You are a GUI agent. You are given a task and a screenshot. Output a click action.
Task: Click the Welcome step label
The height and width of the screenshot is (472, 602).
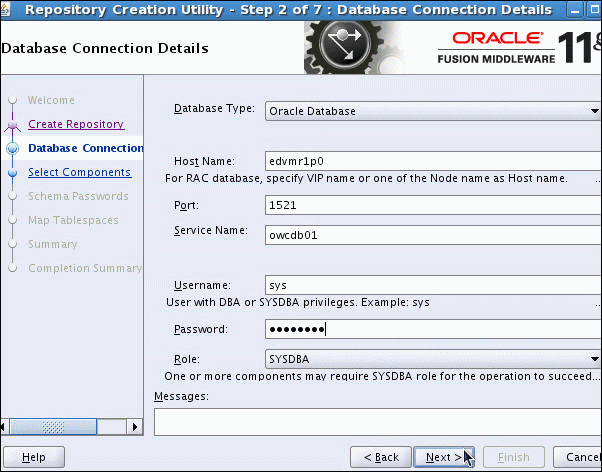point(51,100)
